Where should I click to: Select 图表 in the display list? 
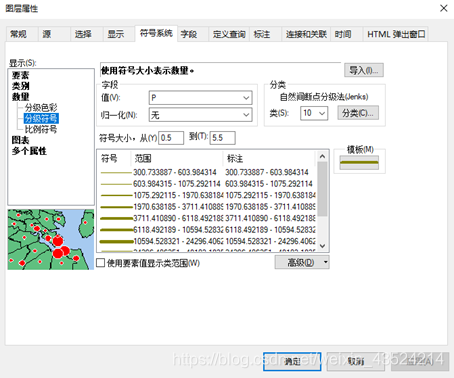pyautogui.click(x=21, y=140)
